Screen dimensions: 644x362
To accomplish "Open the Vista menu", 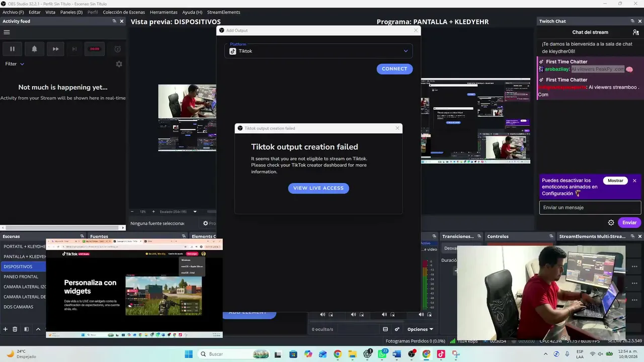I will (x=50, y=12).
